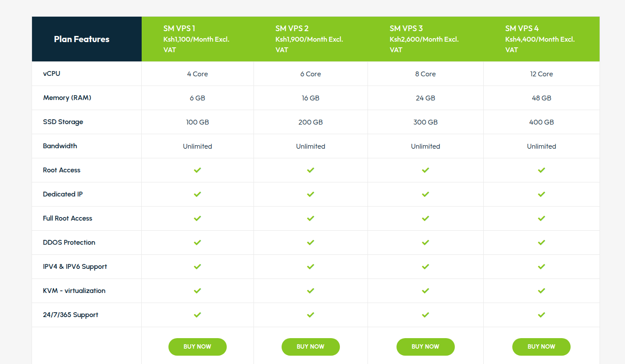Buy the SM VPS 4 plan
625x364 pixels.
click(541, 347)
